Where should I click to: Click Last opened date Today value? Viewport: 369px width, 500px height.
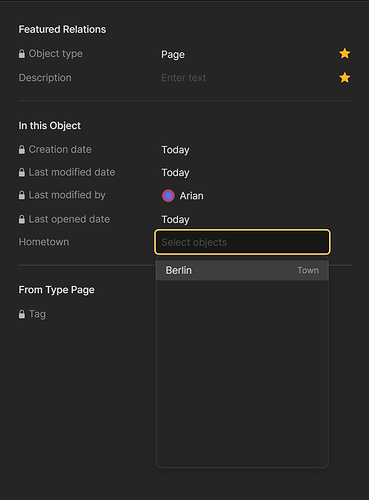tap(175, 220)
